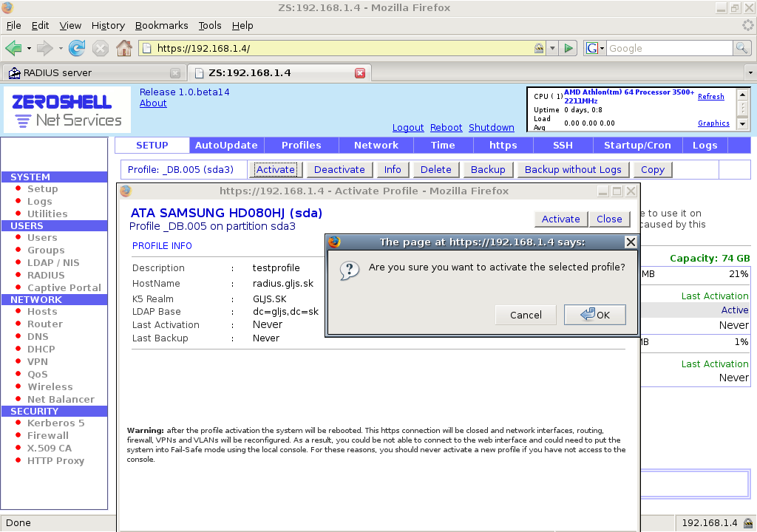This screenshot has width=757, height=532.
Task: Click the Reboot link
Action: 446,127
